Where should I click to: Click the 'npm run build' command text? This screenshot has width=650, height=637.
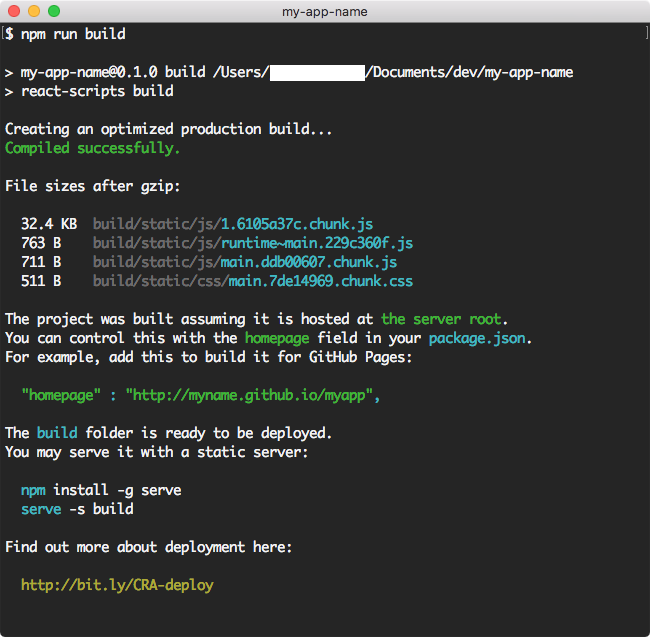point(73,34)
